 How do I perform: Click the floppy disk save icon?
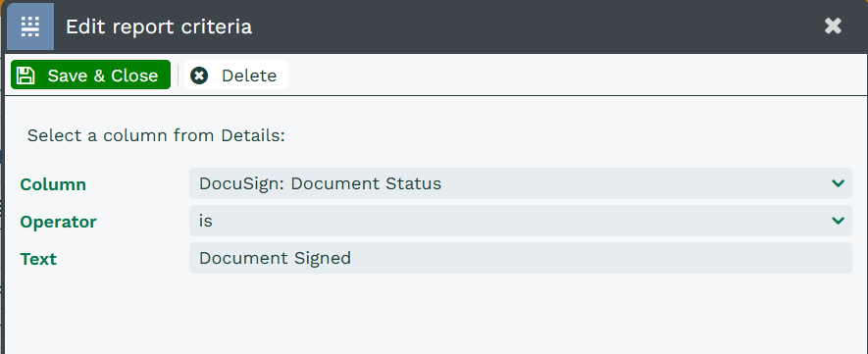tap(26, 76)
